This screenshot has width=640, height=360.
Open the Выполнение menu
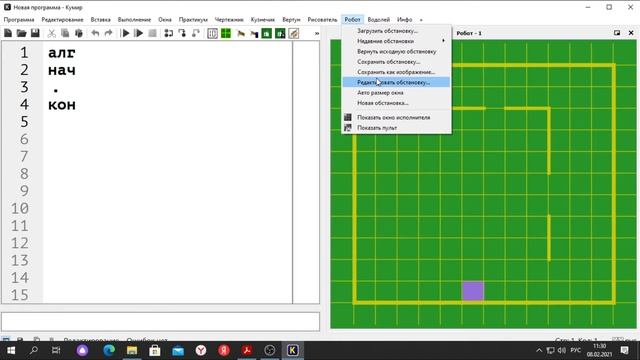134,20
